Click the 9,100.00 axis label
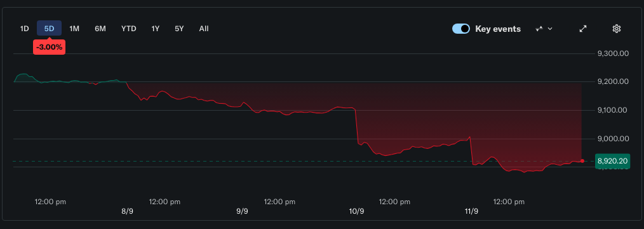This screenshot has width=644, height=229. [613, 110]
